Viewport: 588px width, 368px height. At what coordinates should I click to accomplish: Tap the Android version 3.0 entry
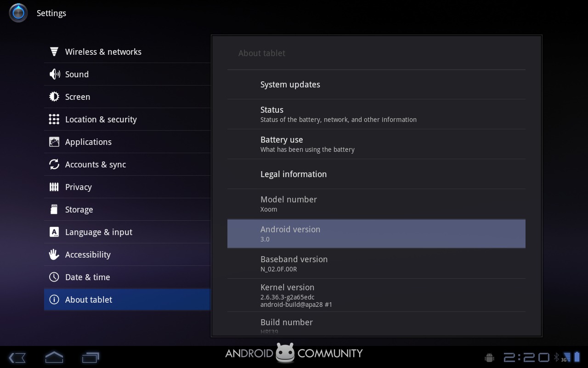pyautogui.click(x=376, y=234)
